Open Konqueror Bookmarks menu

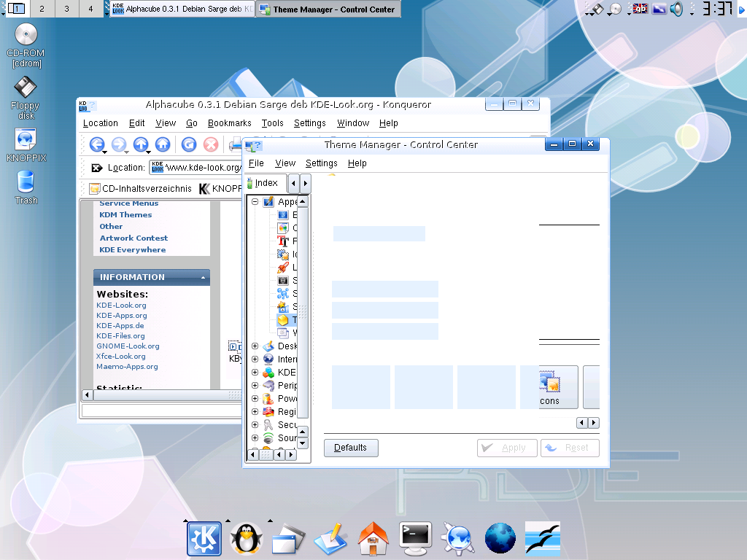click(230, 122)
